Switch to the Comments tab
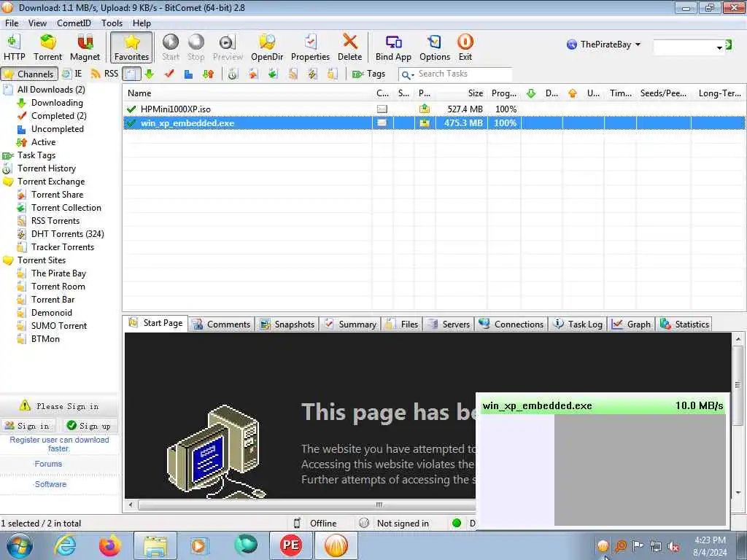This screenshot has width=747, height=560. (x=222, y=324)
